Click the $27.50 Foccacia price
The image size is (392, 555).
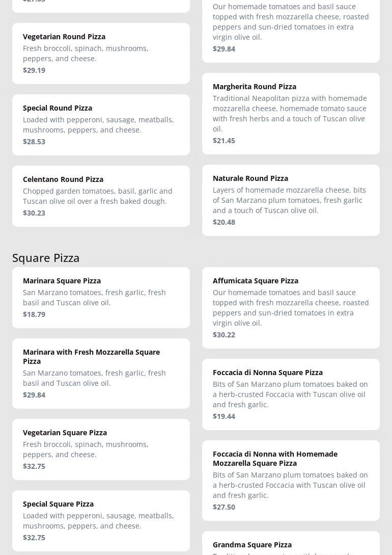coord(224,507)
